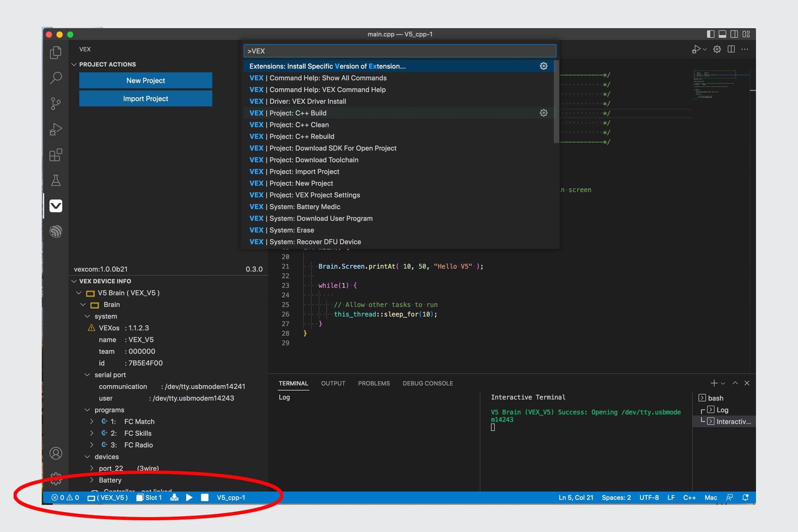798x532 pixels.
Task: Click the Import Project button
Action: click(145, 99)
